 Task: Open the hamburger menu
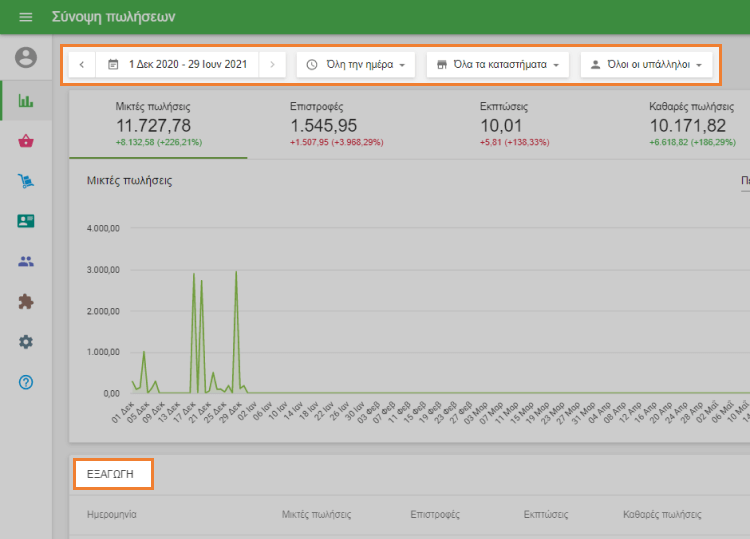(x=26, y=17)
